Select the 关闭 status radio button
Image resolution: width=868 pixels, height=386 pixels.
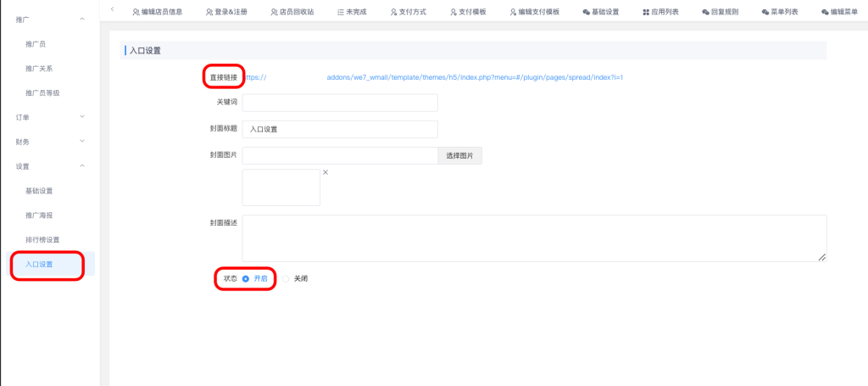[x=286, y=278]
